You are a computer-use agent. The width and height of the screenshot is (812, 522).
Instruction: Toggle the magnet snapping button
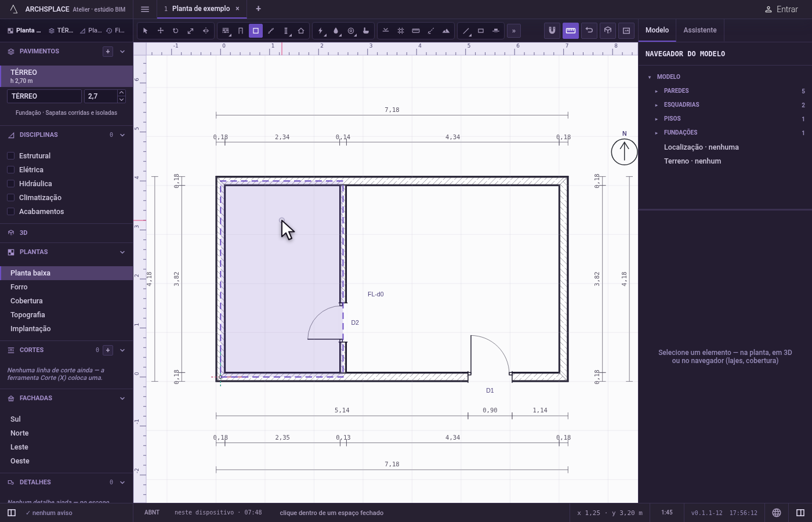coord(552,30)
